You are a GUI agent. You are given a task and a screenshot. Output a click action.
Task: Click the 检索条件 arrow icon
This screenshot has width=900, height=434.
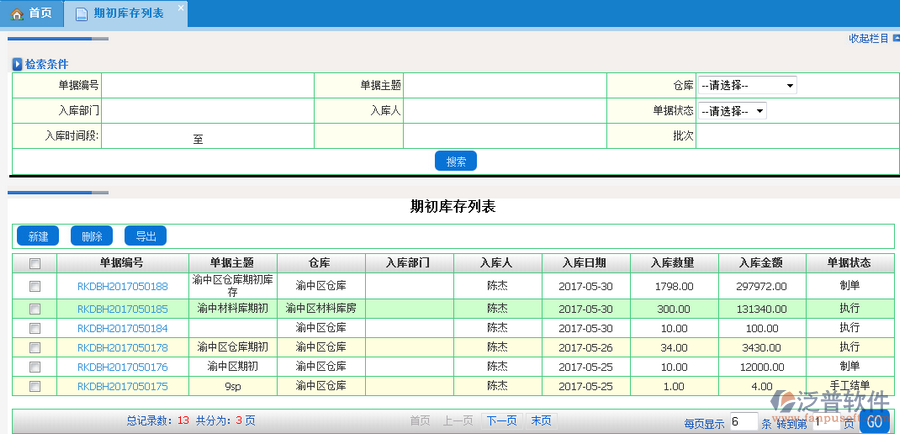[x=17, y=64]
